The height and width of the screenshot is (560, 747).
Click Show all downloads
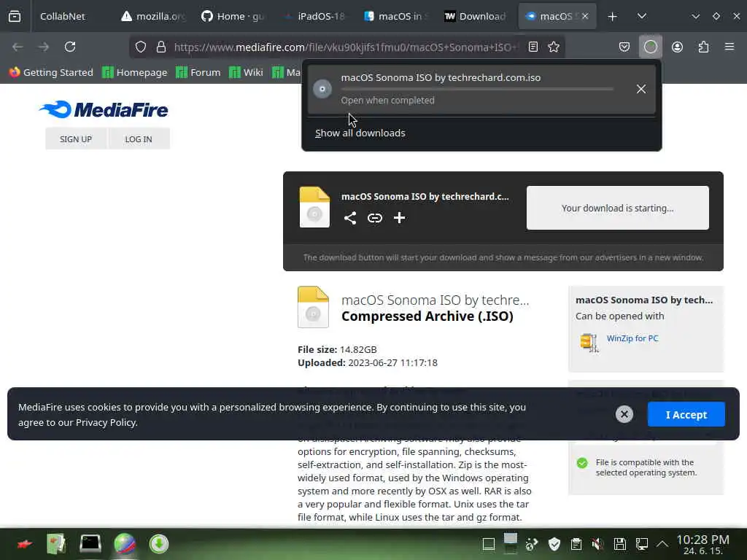(360, 133)
